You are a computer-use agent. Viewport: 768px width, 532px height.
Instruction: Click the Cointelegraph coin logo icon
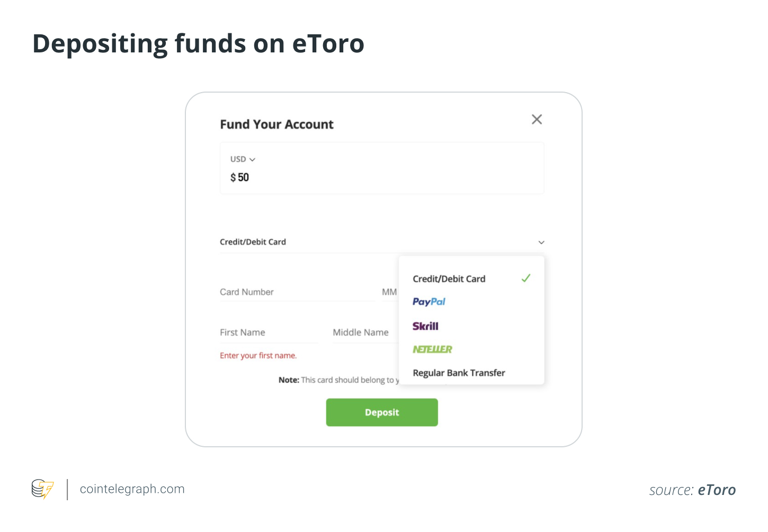42,489
